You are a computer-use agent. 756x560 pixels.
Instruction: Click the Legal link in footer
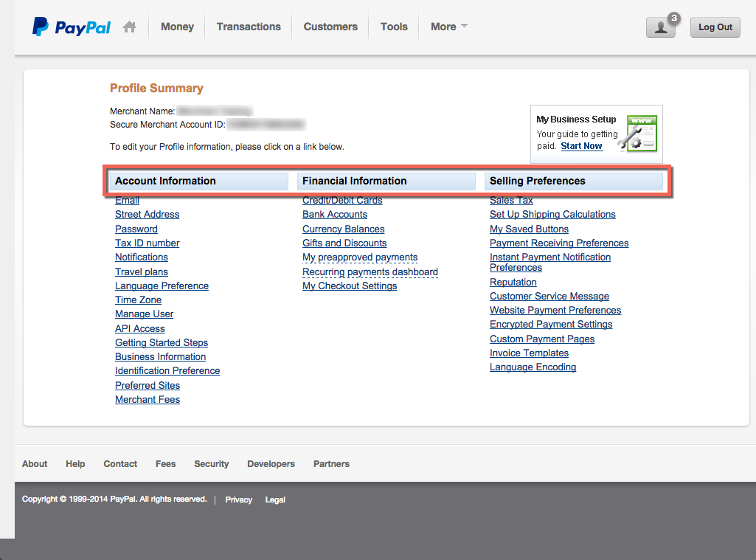[275, 499]
